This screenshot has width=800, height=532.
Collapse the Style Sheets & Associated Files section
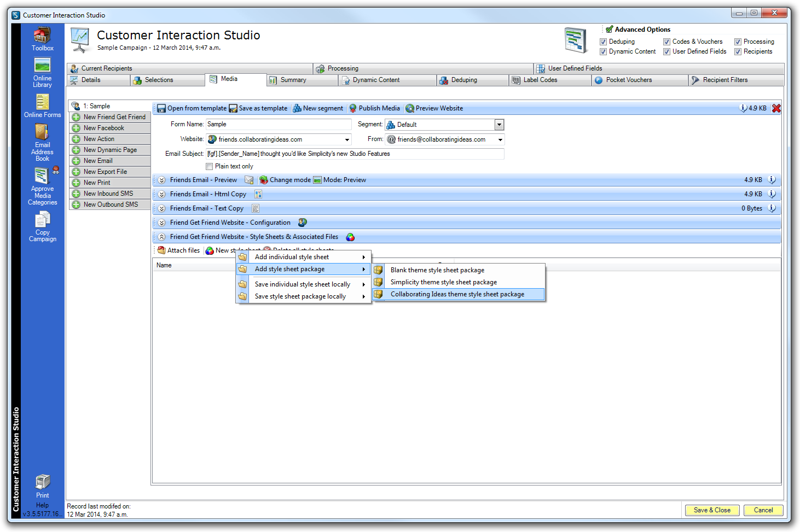[x=162, y=237]
